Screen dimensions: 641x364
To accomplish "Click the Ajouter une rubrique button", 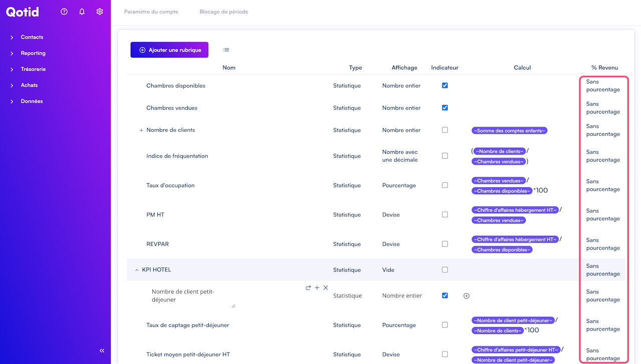I will tap(169, 50).
